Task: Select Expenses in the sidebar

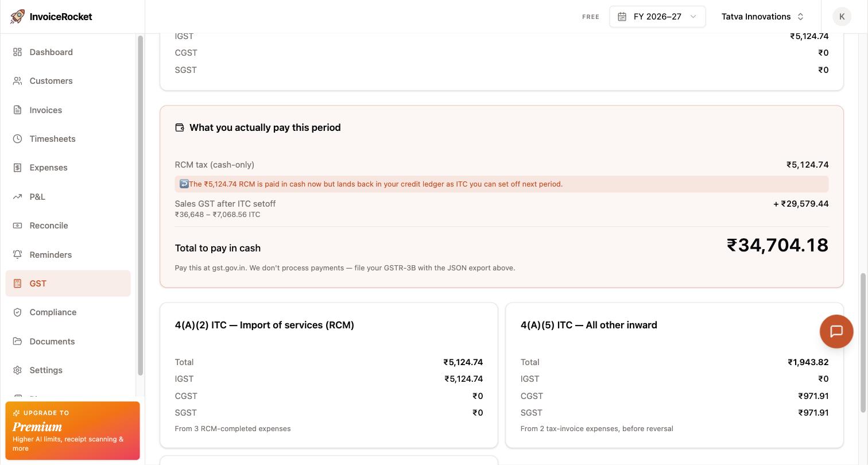Action: click(68, 168)
